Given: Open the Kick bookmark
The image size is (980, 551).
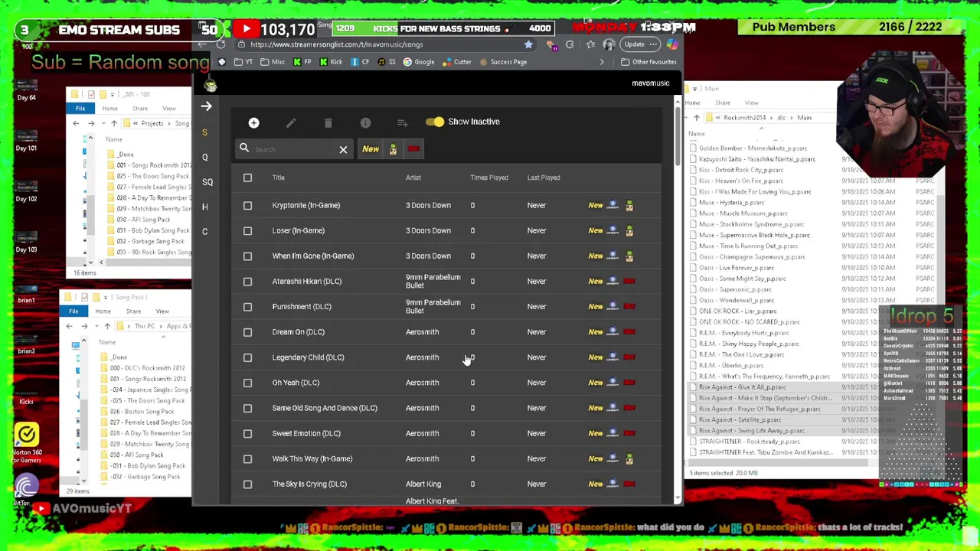Looking at the screenshot, I should [331, 62].
